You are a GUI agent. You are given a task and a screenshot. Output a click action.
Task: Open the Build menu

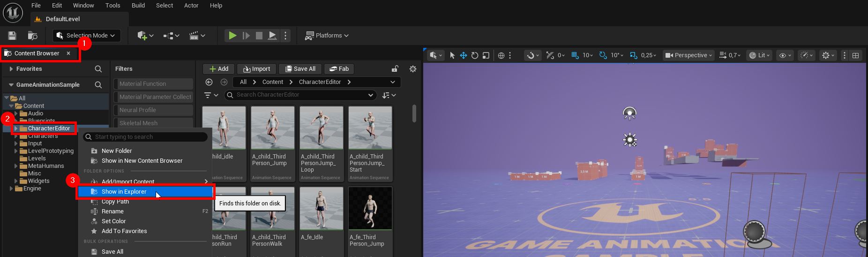tap(138, 6)
